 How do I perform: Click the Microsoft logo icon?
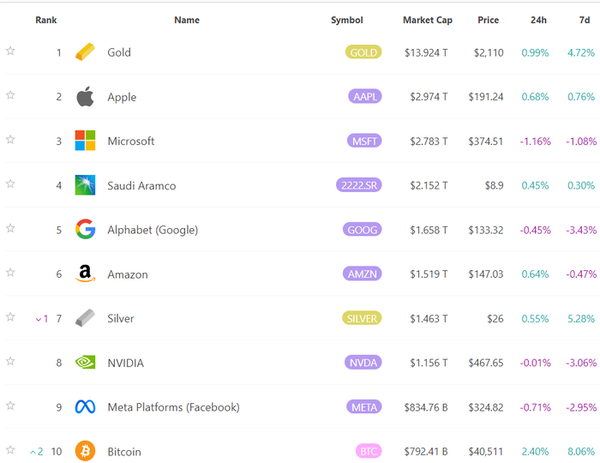pos(85,141)
